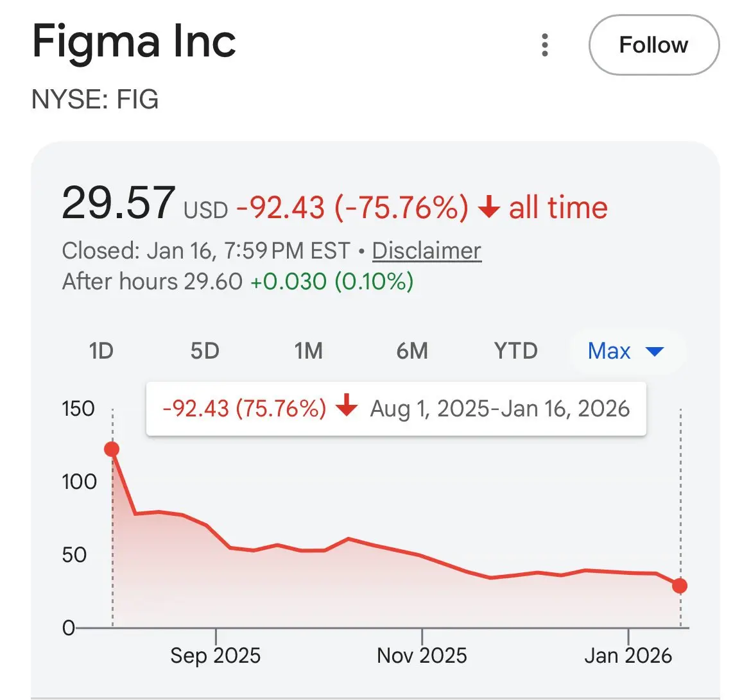Click the Figma Inc title heading
Image resolution: width=751 pixels, height=700 pixels.
coord(134,42)
